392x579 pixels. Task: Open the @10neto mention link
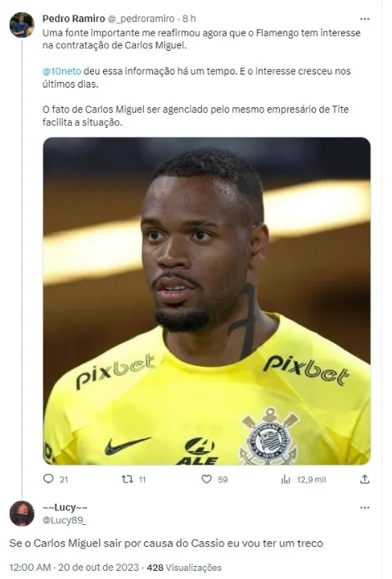pos(61,71)
